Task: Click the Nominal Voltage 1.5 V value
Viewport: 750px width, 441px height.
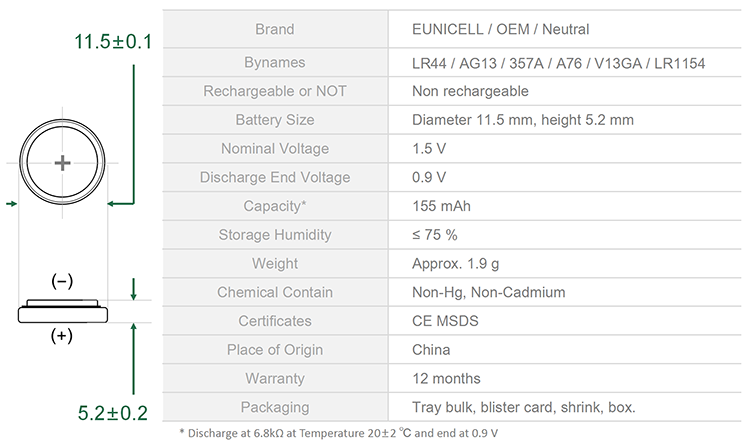Action: 429,148
